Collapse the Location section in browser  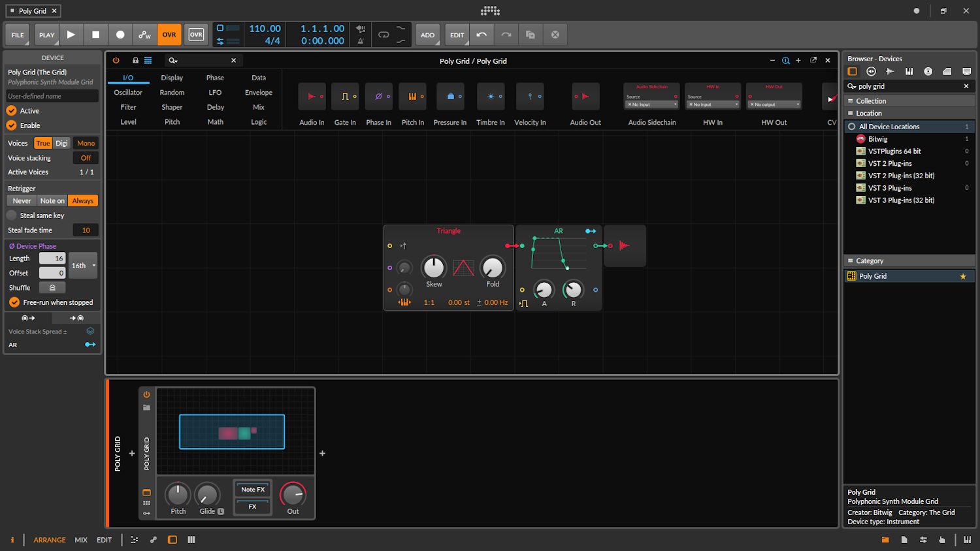click(x=909, y=114)
